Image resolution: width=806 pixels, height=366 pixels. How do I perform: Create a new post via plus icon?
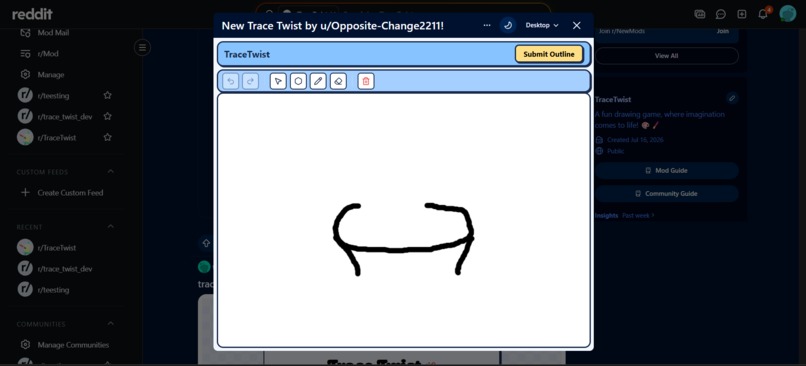[742, 14]
